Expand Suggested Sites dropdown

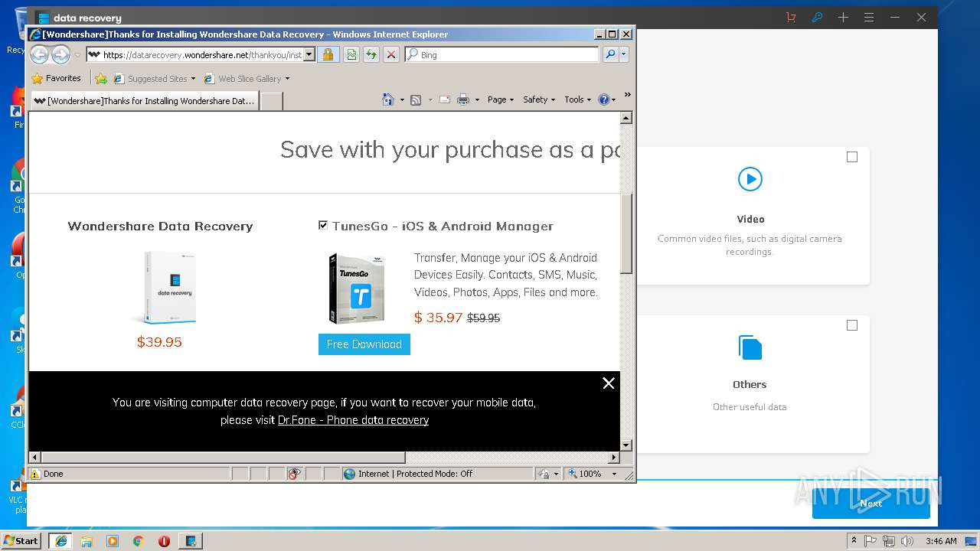pyautogui.click(x=193, y=78)
